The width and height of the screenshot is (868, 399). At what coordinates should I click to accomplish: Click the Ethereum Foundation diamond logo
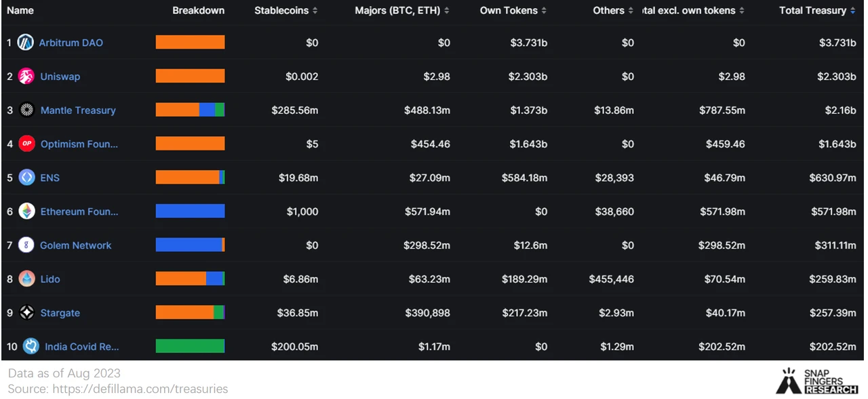pyautogui.click(x=26, y=211)
